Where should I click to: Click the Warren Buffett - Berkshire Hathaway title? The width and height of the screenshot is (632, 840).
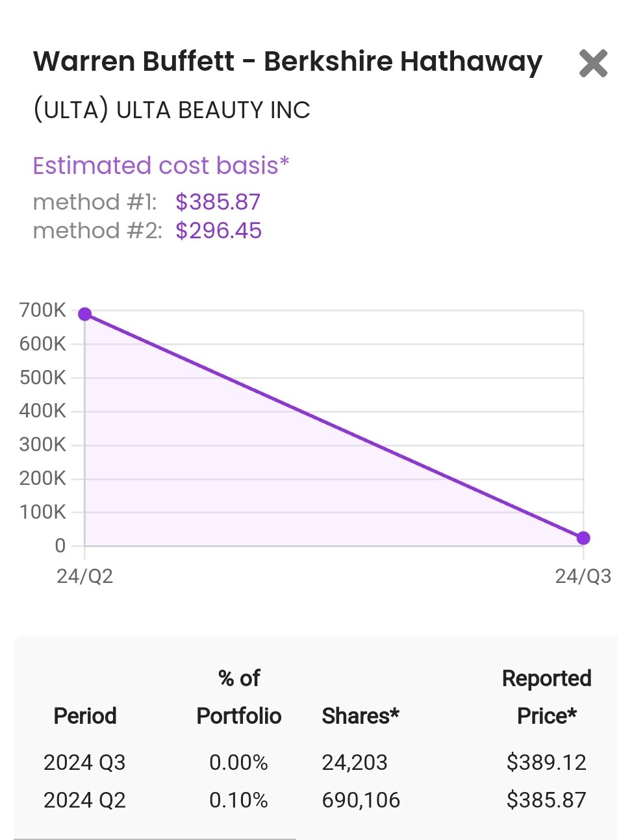pos(288,62)
